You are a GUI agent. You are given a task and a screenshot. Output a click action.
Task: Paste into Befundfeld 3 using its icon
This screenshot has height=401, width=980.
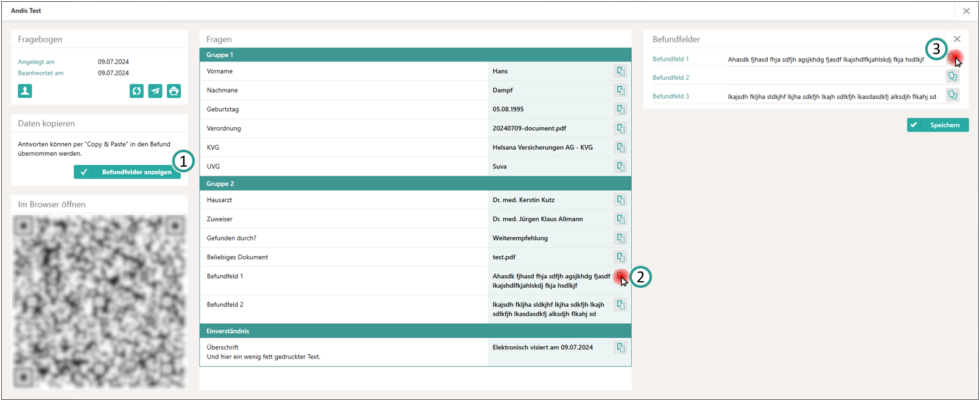[953, 96]
